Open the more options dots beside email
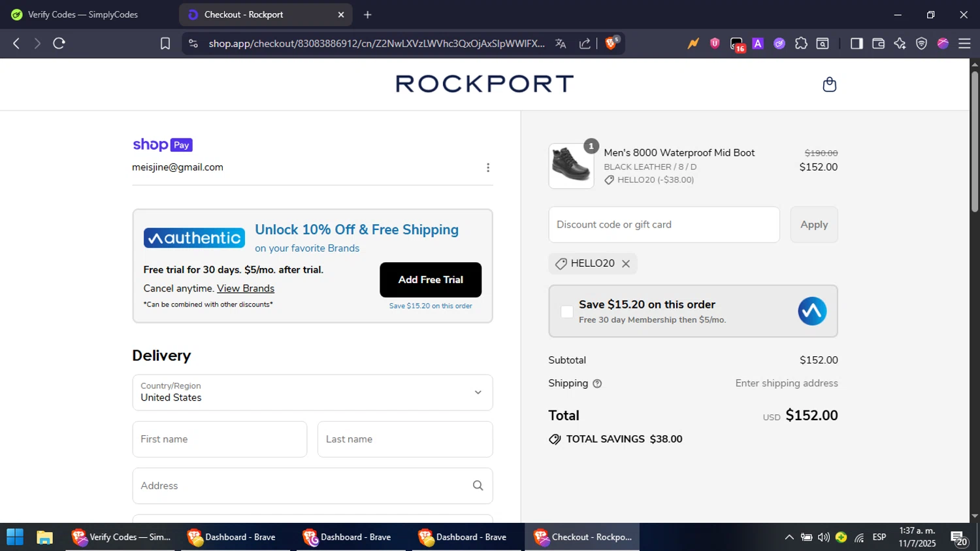 487,168
